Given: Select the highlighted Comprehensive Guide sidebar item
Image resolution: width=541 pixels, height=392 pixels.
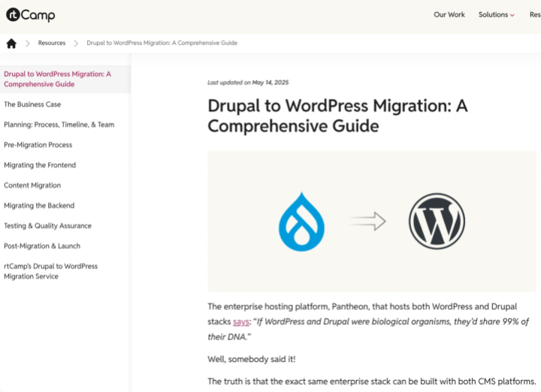Looking at the screenshot, I should (57, 79).
